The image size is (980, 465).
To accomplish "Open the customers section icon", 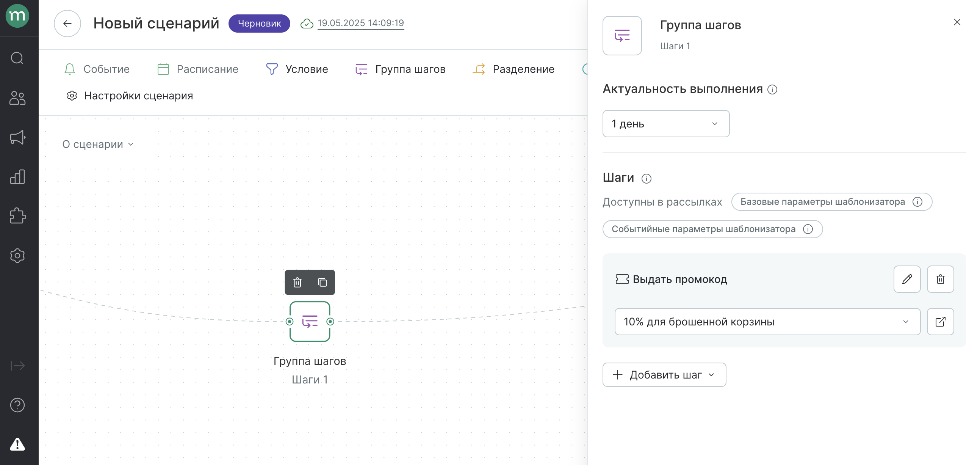I will point(17,98).
